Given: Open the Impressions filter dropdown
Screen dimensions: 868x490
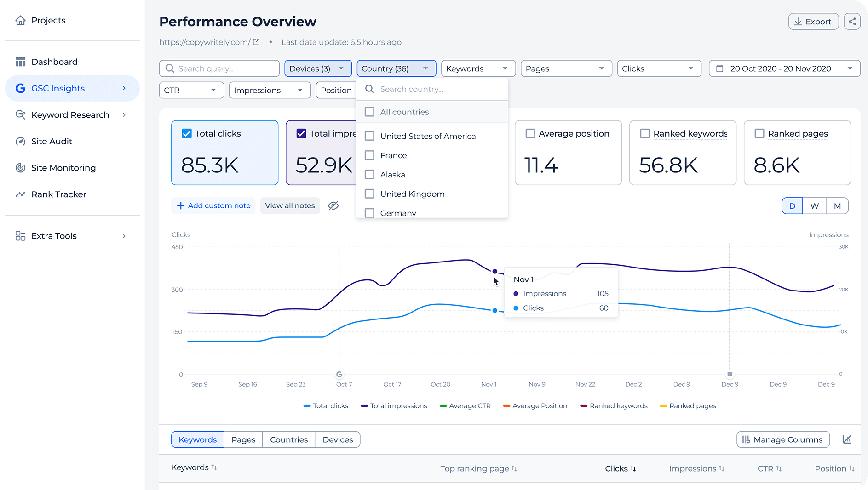Looking at the screenshot, I should click(x=270, y=90).
